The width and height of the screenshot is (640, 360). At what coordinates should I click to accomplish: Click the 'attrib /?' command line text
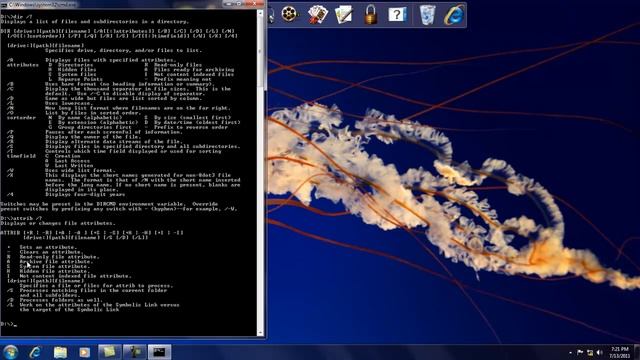pyautogui.click(x=21, y=218)
